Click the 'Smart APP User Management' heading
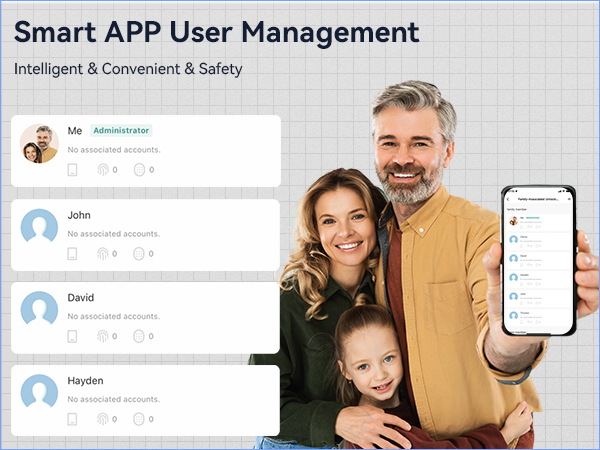Viewport: 600px width, 450px height. [217, 32]
